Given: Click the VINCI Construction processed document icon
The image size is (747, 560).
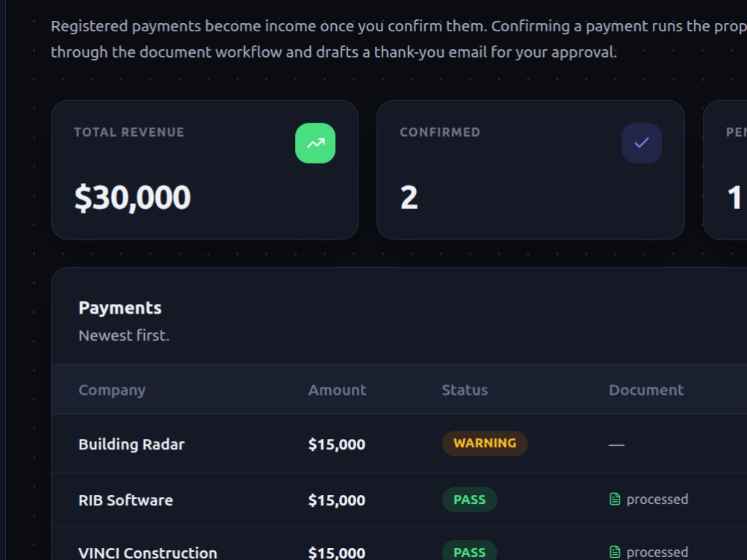Looking at the screenshot, I should 615,552.
